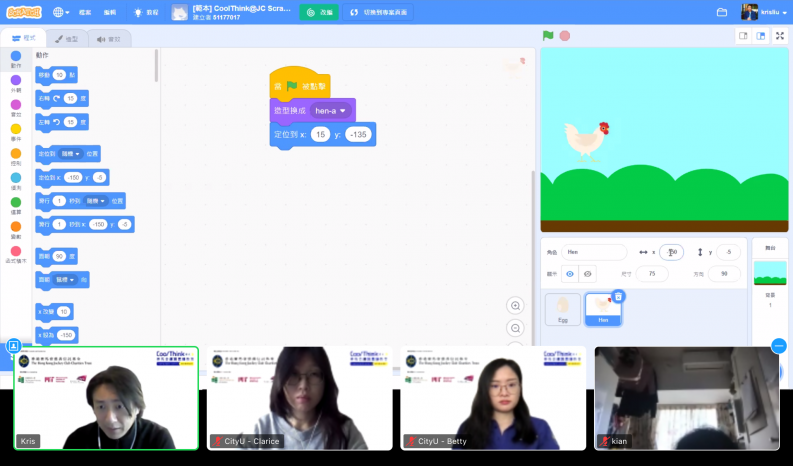
Task: Enter full screen stage mode
Action: [x=780, y=35]
